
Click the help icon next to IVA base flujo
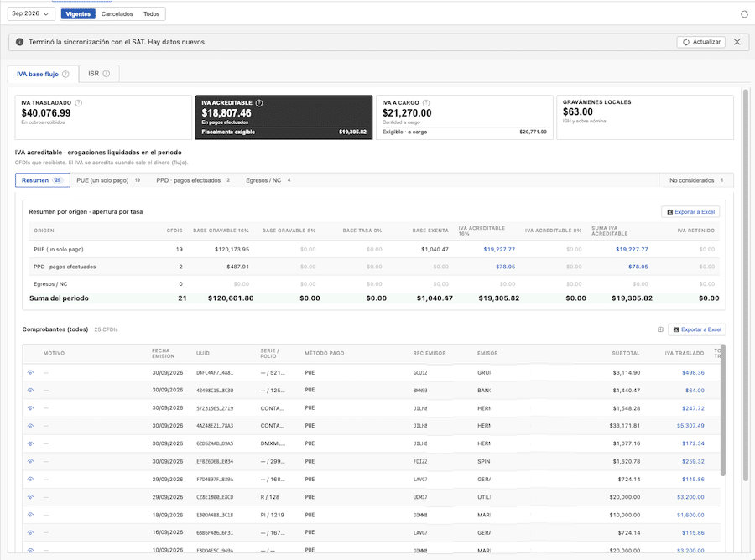pos(65,74)
